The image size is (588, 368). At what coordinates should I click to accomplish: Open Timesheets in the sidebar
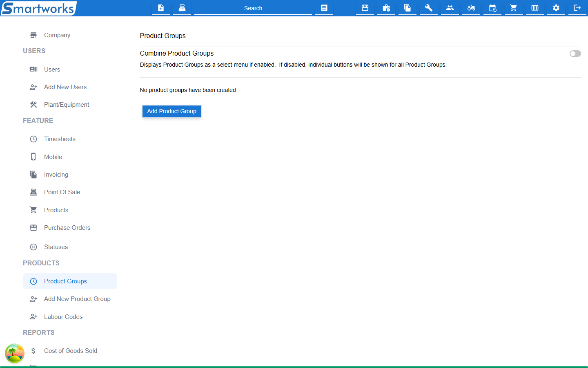point(70,139)
